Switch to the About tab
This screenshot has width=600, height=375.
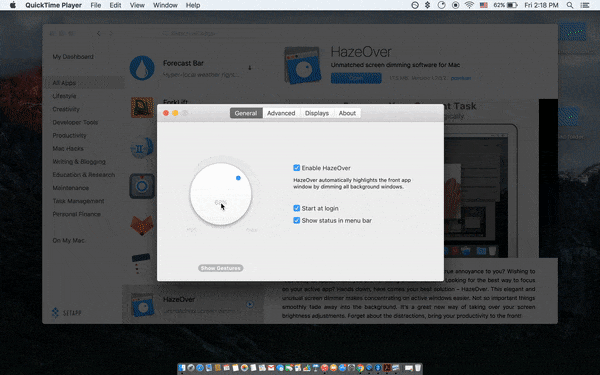(347, 113)
